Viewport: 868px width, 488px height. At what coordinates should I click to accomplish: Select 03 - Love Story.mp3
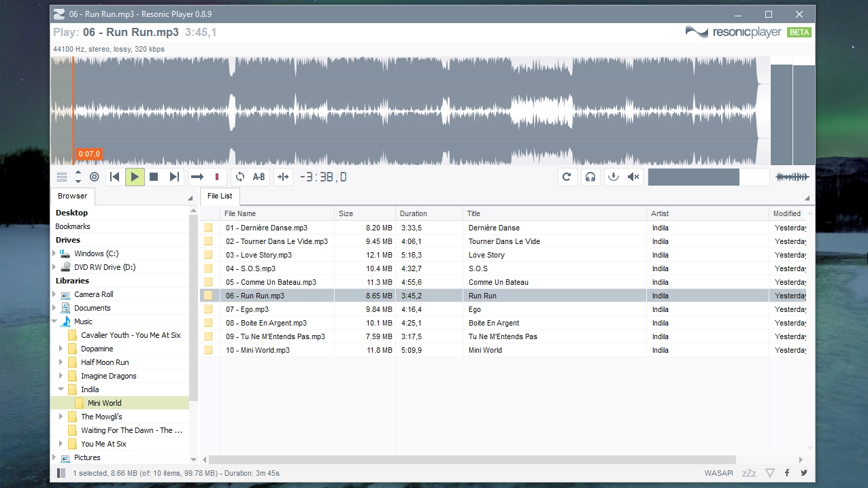(258, 255)
